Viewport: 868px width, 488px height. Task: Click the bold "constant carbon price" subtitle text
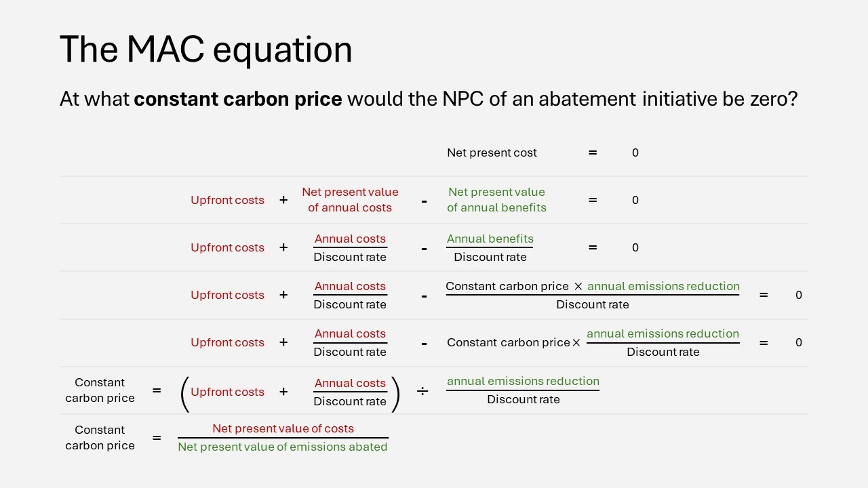point(237,100)
